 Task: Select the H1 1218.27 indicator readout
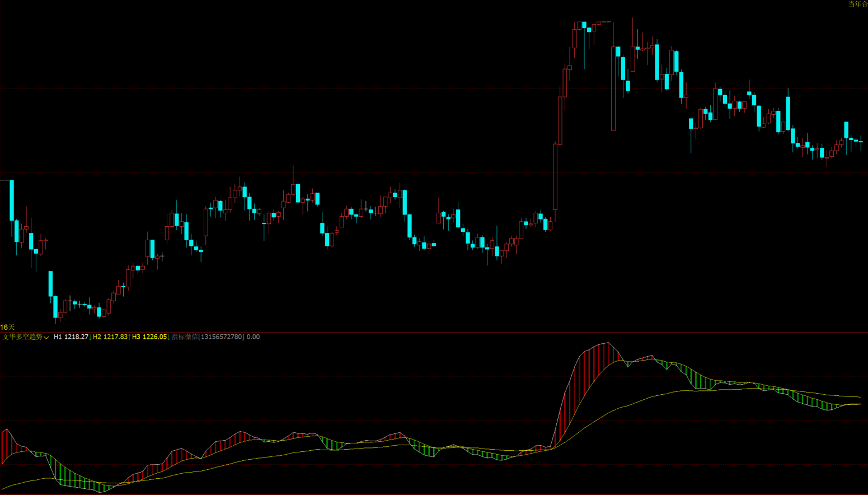[x=71, y=337]
